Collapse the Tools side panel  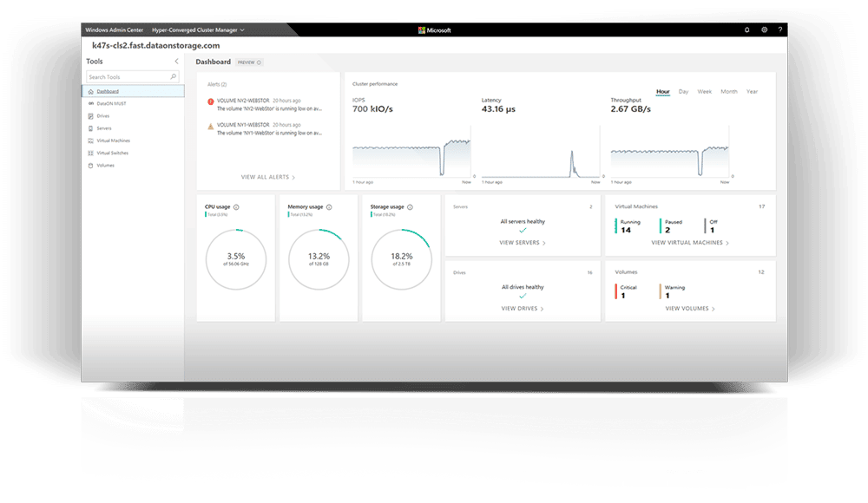(176, 62)
